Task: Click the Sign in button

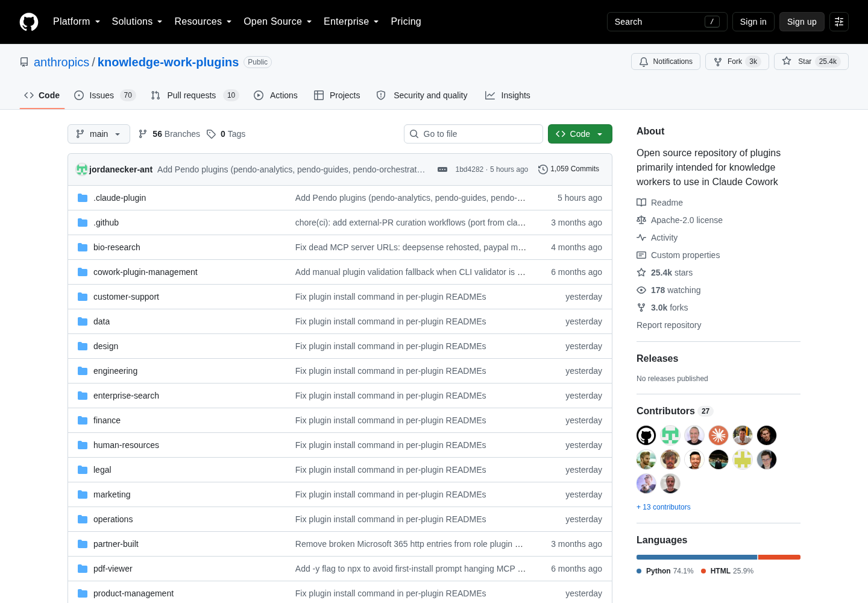Action: click(753, 22)
